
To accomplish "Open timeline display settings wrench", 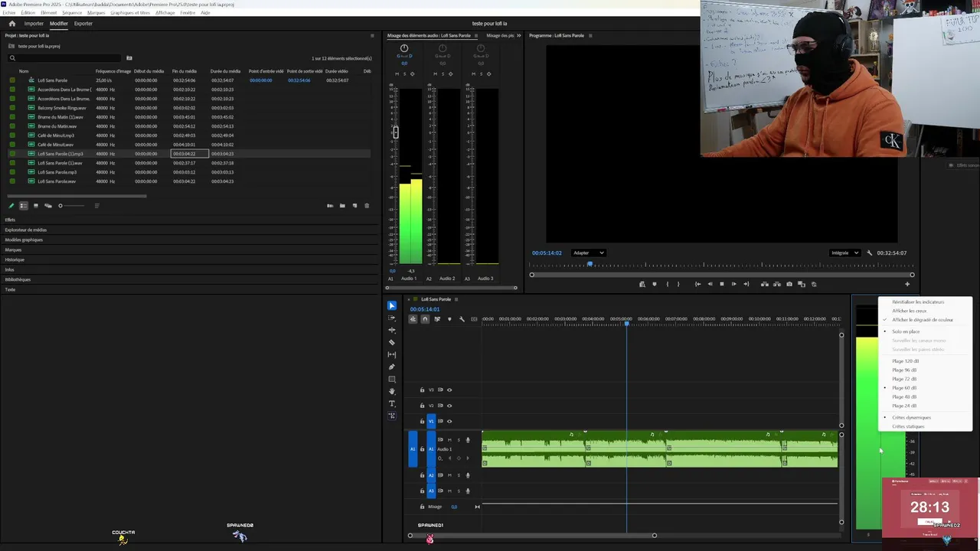I will [x=462, y=319].
